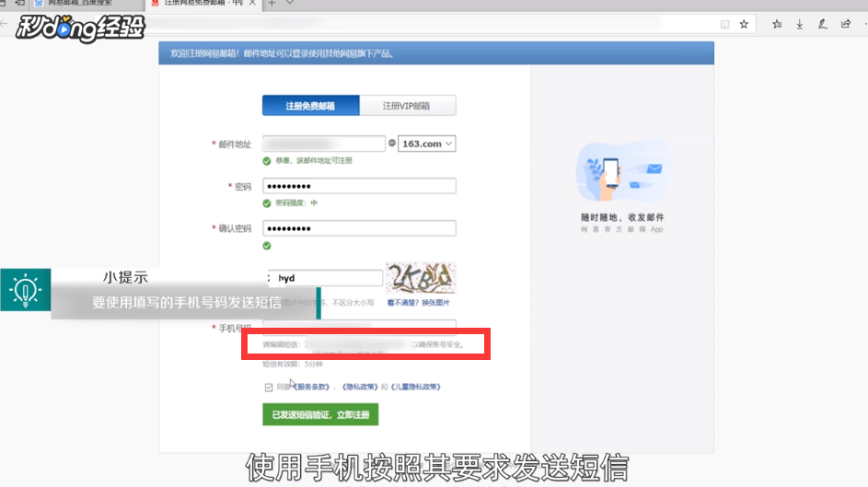The width and height of the screenshot is (868, 487).
Task: Click the captcha input containing hyd
Action: click(325, 278)
